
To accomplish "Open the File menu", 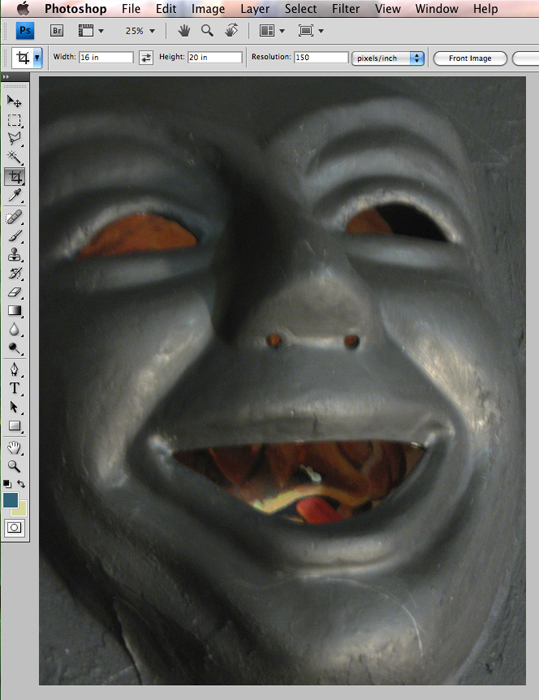I will click(x=131, y=8).
